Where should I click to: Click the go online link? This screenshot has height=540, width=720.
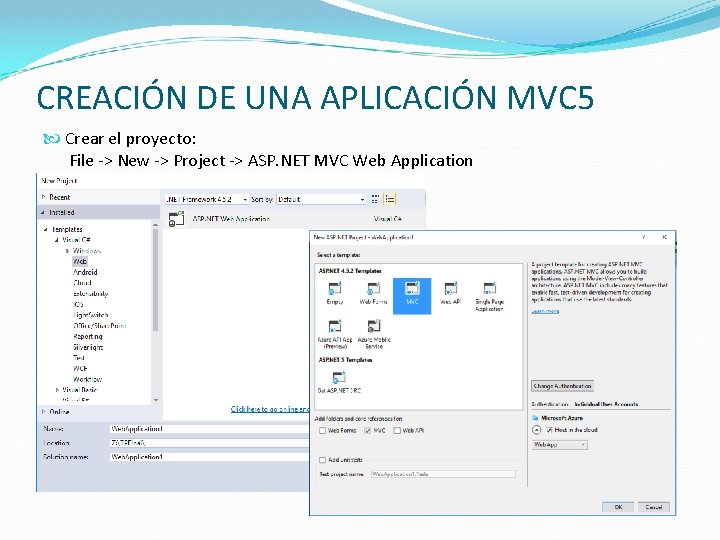270,409
